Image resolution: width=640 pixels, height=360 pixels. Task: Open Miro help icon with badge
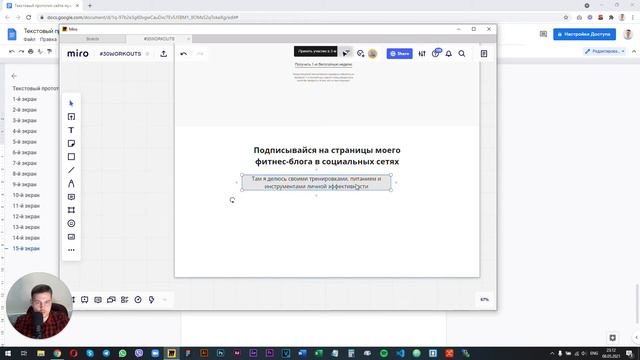[436, 53]
